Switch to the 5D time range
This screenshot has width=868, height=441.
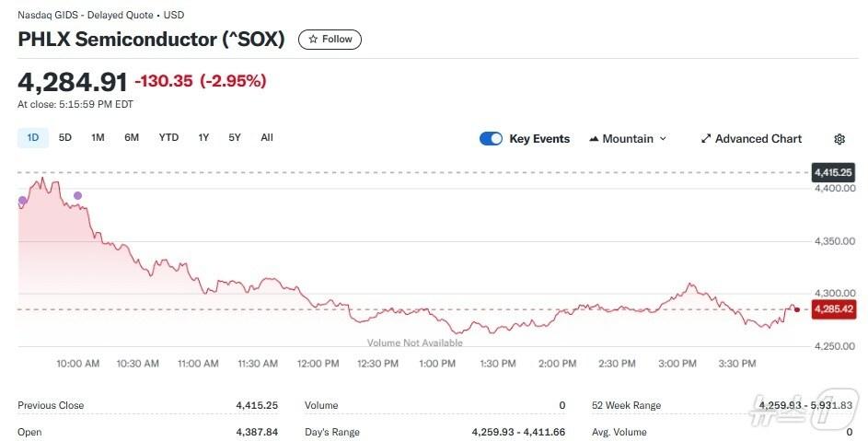tap(64, 138)
